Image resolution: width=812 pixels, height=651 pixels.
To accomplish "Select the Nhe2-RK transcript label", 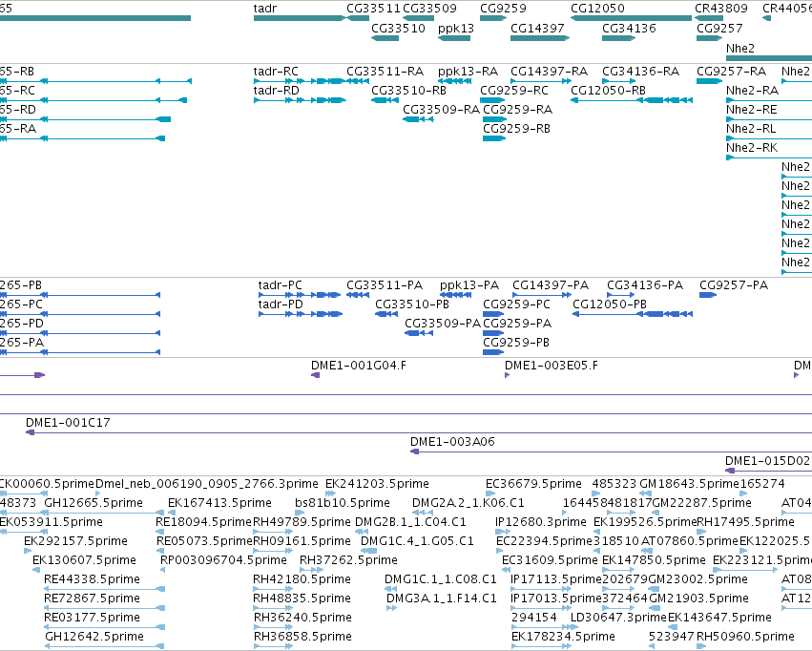I will pyautogui.click(x=752, y=148).
